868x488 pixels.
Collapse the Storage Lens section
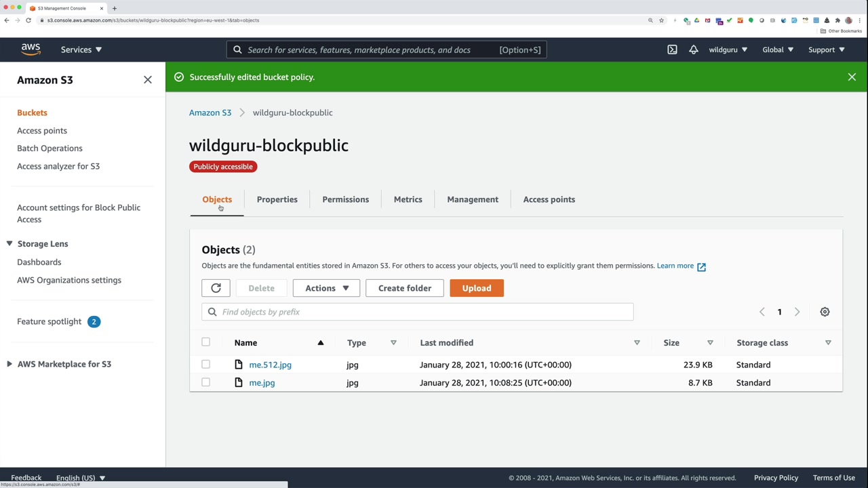[9, 244]
